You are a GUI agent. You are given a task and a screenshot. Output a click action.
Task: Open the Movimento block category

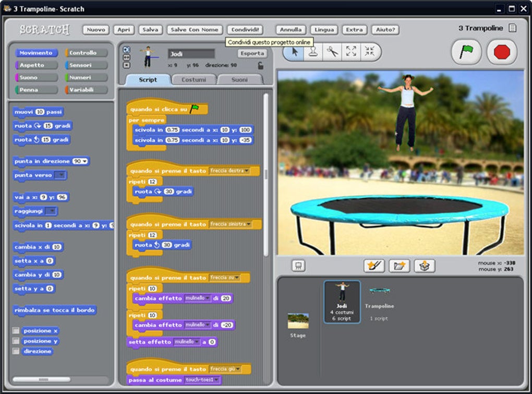[36, 53]
